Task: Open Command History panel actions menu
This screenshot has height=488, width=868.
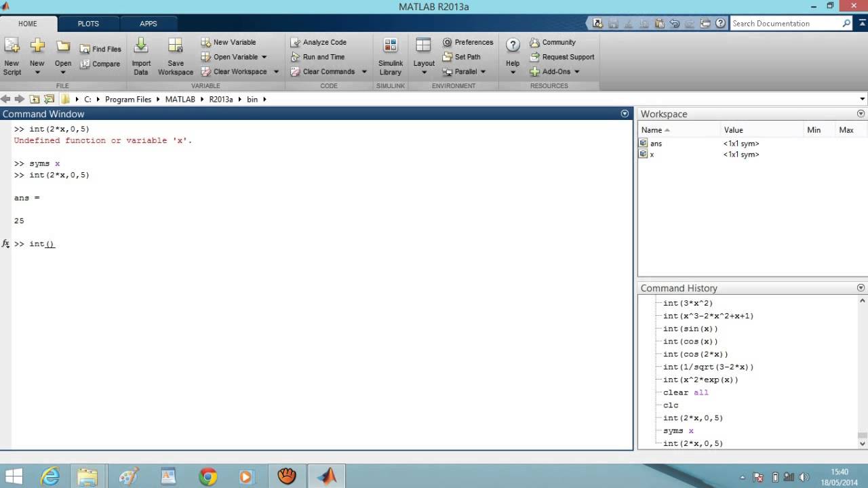Action: (861, 288)
